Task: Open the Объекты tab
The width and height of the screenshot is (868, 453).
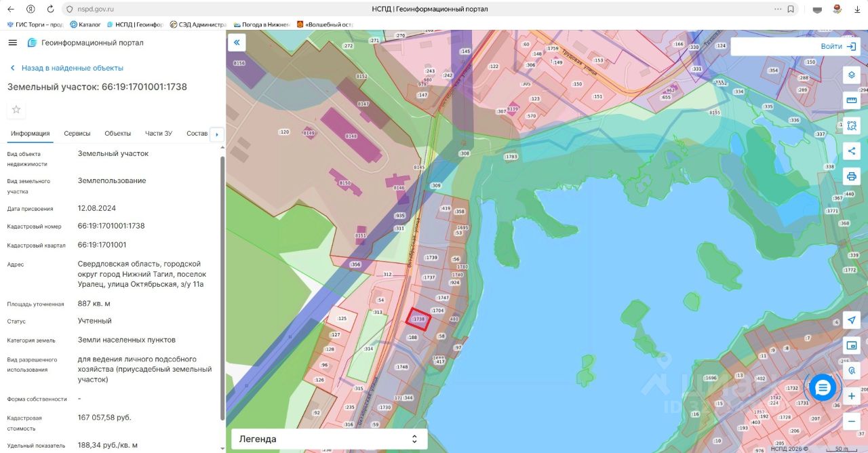Action: (x=118, y=134)
